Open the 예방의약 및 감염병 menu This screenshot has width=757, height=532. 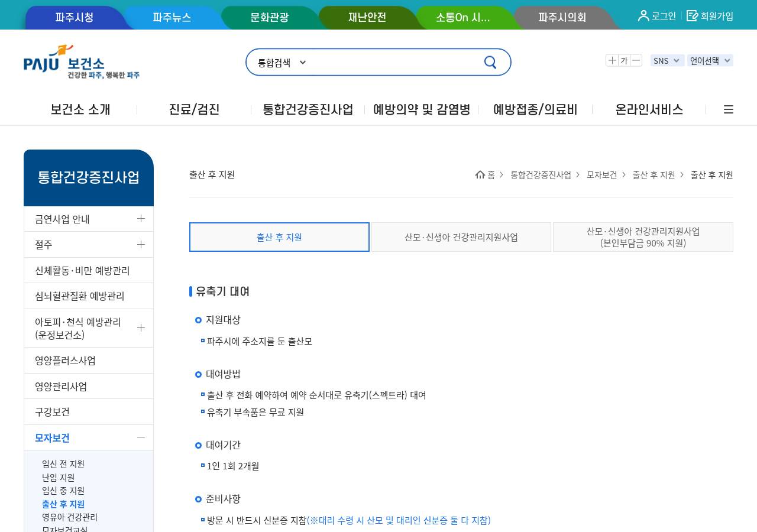click(x=422, y=109)
